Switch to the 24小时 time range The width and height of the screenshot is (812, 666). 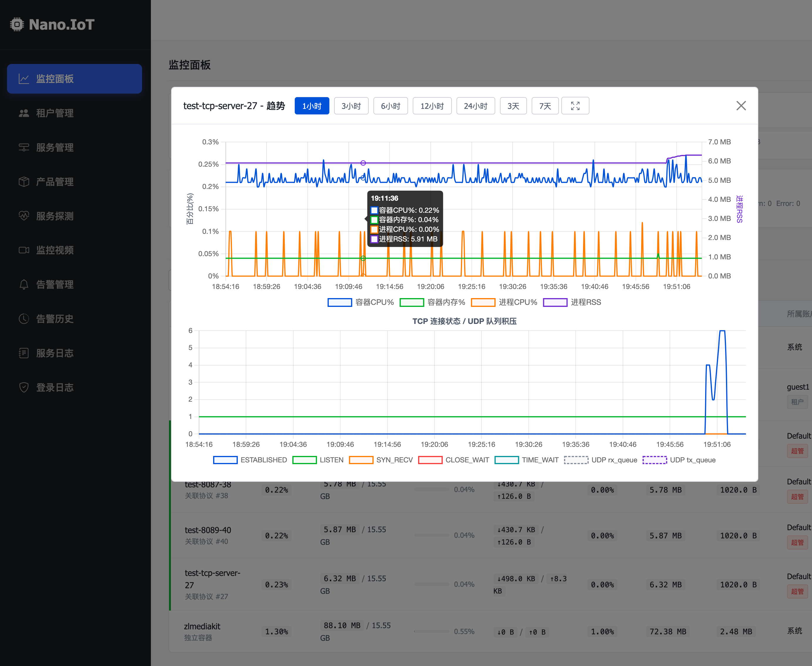click(476, 106)
